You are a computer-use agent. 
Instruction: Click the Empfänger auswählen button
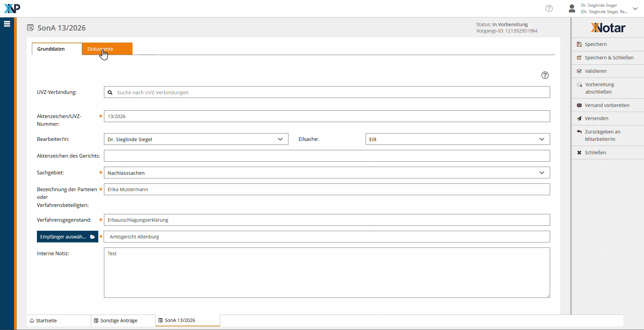67,237
